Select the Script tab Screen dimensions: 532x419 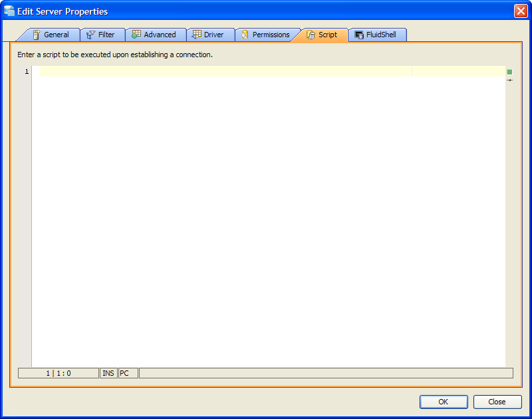tap(323, 35)
